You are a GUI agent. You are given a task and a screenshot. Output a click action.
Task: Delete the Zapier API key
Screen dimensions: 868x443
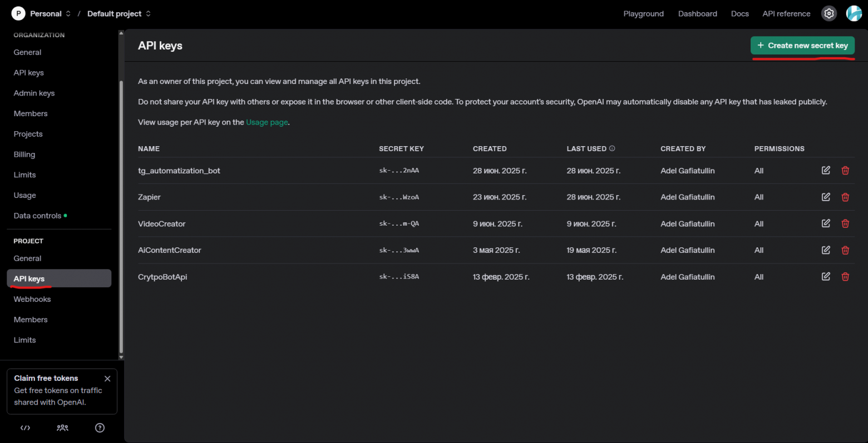(845, 197)
